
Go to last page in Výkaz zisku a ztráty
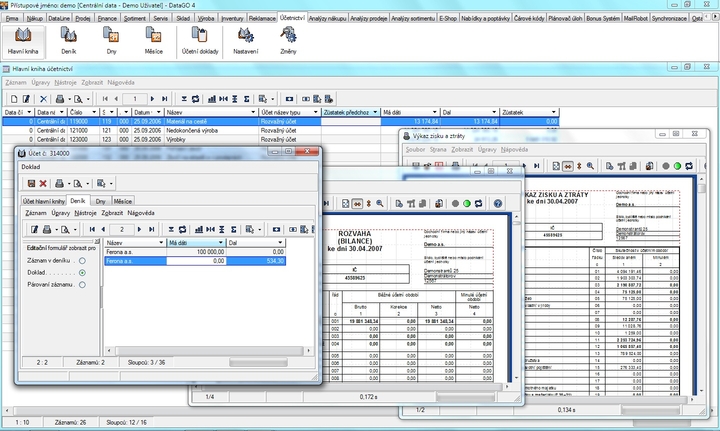[x=536, y=166]
